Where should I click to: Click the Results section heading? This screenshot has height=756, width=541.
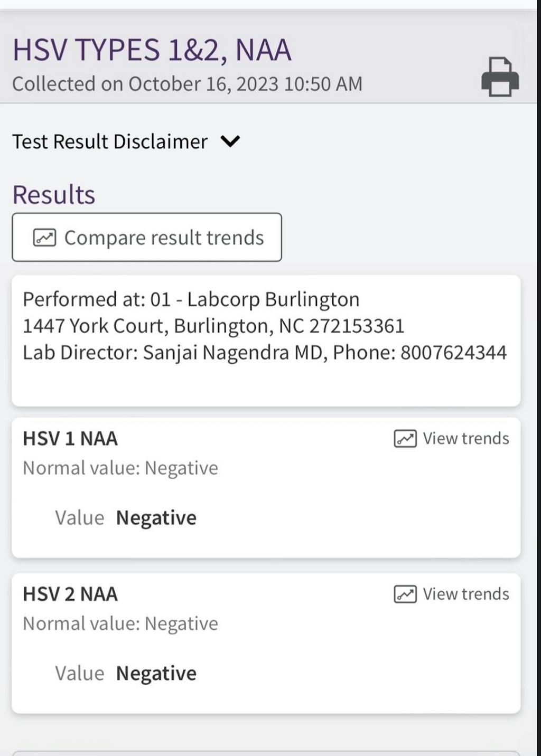[54, 195]
